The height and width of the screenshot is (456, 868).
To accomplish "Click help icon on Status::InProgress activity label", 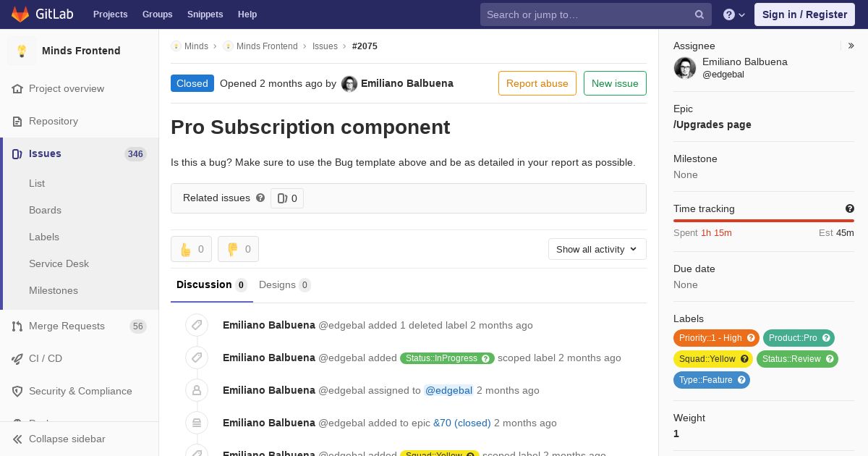I will point(486,358).
